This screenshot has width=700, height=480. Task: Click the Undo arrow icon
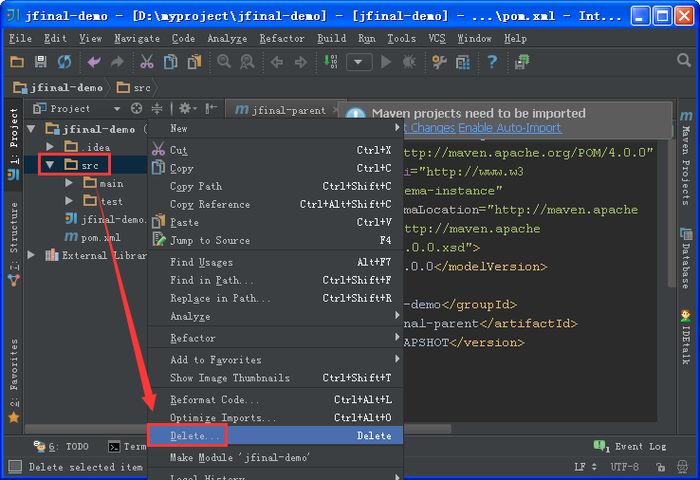click(94, 62)
